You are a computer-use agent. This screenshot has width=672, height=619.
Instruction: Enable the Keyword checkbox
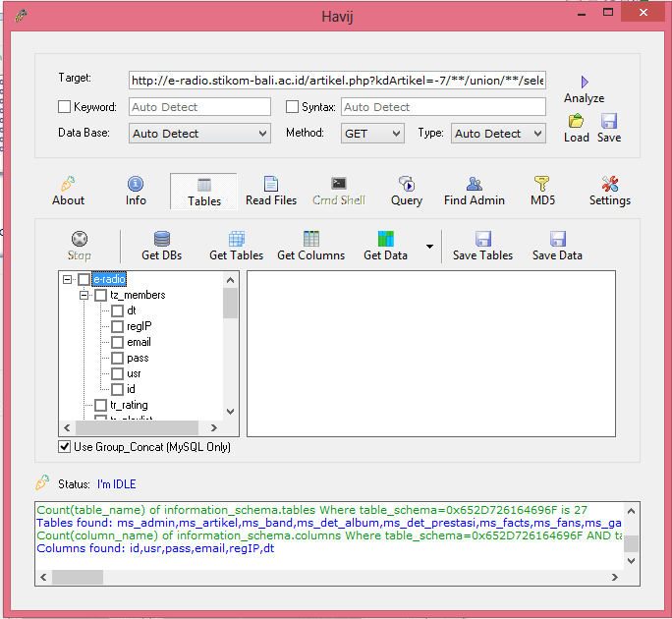[x=64, y=107]
